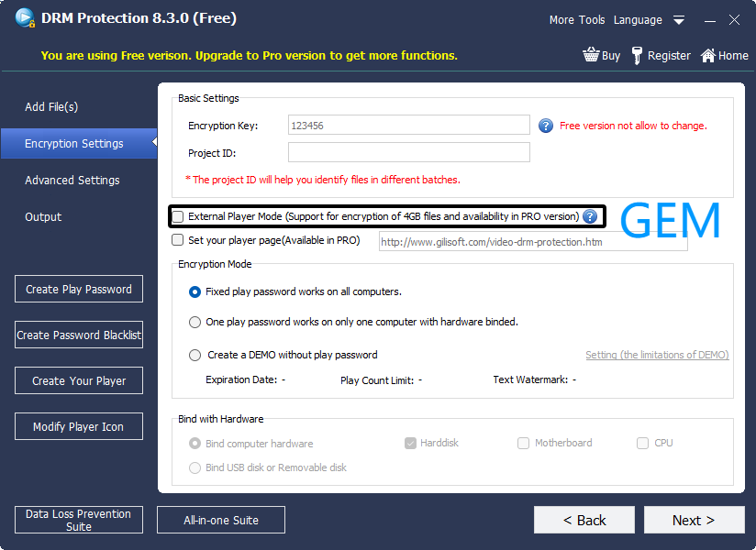Click the Register label
Viewport: 756px width, 550px height.
coord(669,55)
